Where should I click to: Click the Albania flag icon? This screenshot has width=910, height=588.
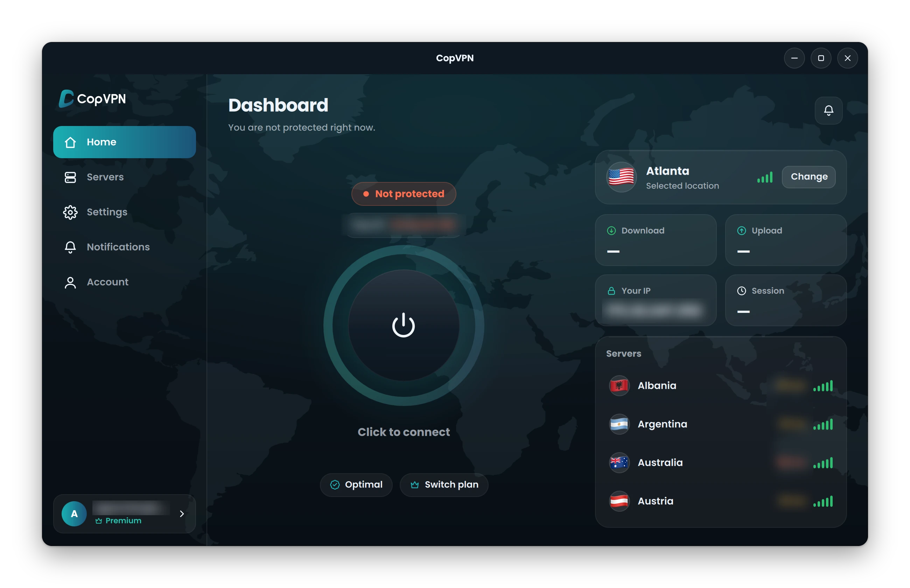[619, 386]
